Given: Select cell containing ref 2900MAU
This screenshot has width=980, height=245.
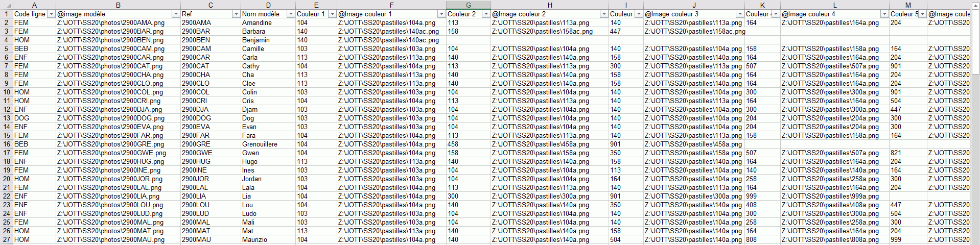Looking at the screenshot, I should click(x=196, y=239).
